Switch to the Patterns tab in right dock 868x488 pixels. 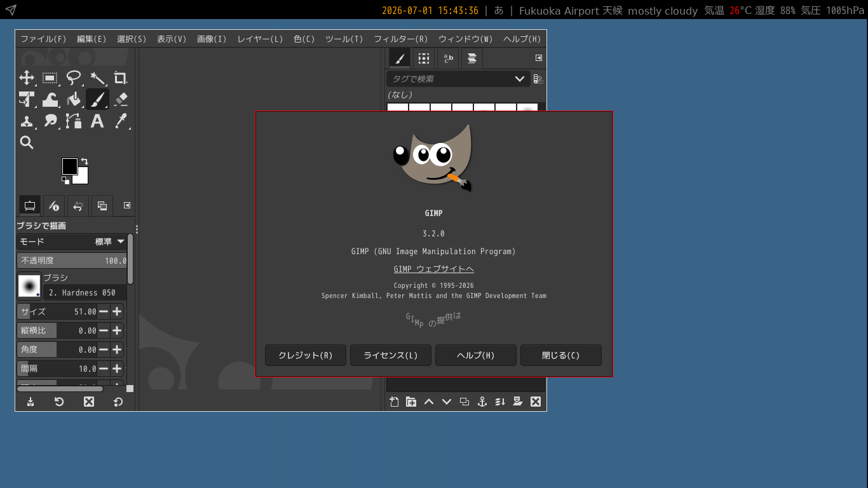[424, 58]
